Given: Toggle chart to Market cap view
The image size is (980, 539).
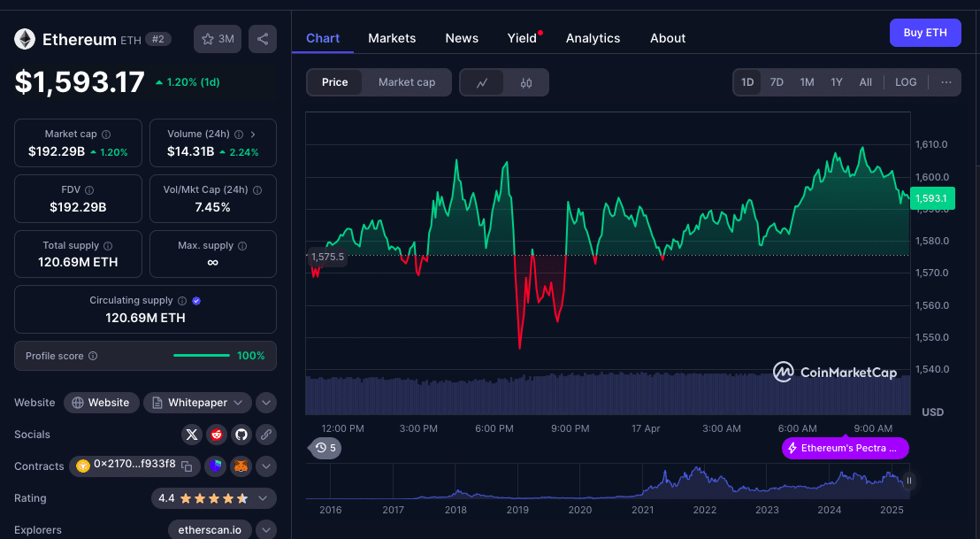Looking at the screenshot, I should point(407,82).
